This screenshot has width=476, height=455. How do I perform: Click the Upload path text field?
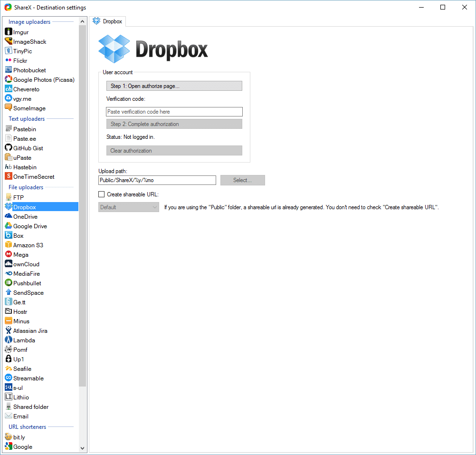click(x=157, y=181)
